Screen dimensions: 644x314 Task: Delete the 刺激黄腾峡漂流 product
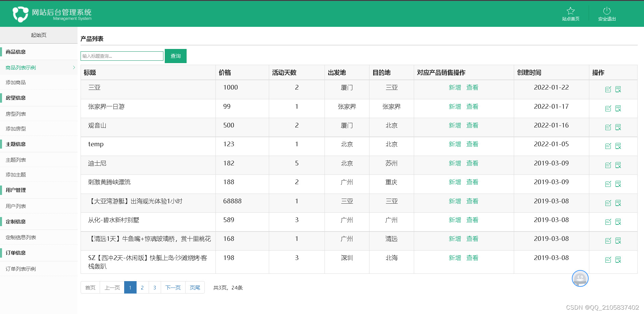[x=618, y=184]
